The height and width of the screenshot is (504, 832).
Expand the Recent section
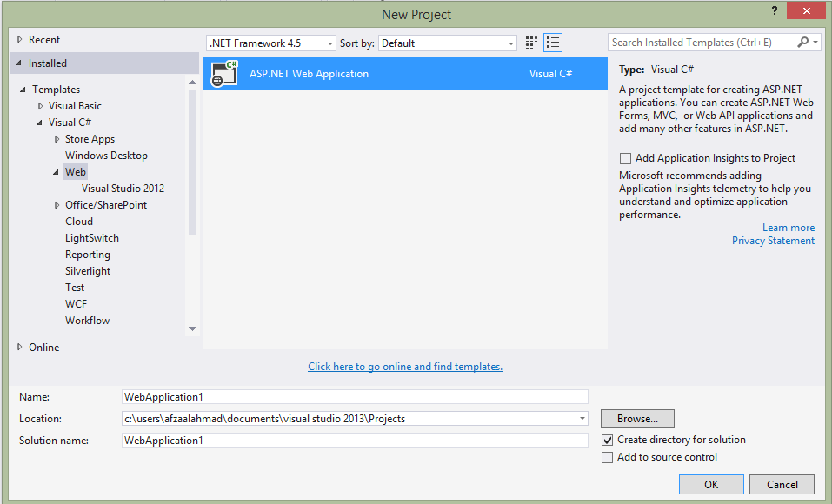[x=20, y=39]
